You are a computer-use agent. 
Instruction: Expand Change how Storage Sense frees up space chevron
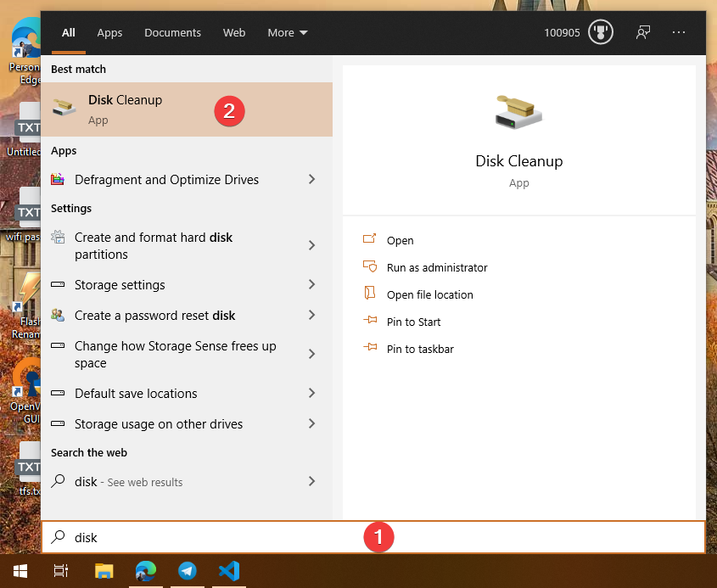point(312,354)
